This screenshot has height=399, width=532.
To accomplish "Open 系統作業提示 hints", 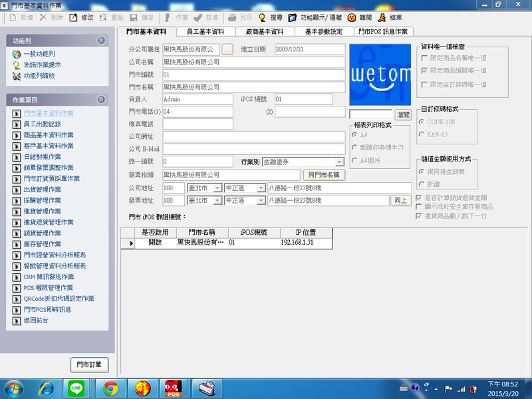I will (x=43, y=65).
